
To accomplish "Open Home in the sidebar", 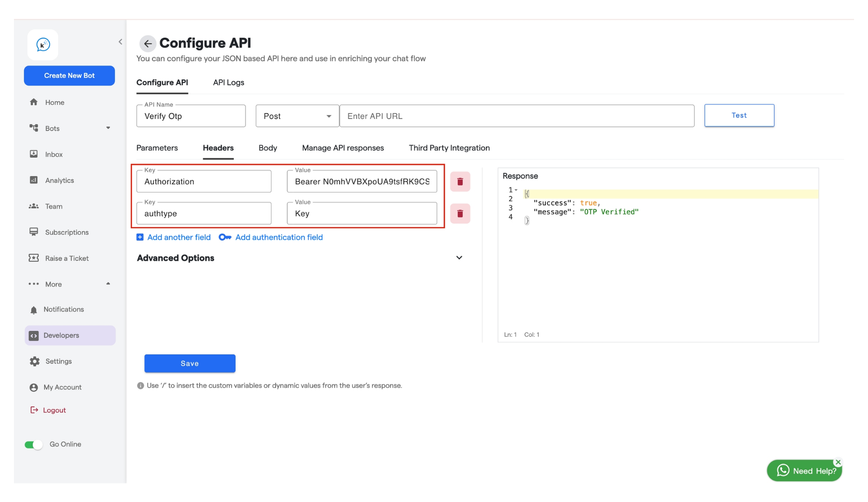I will click(x=55, y=102).
